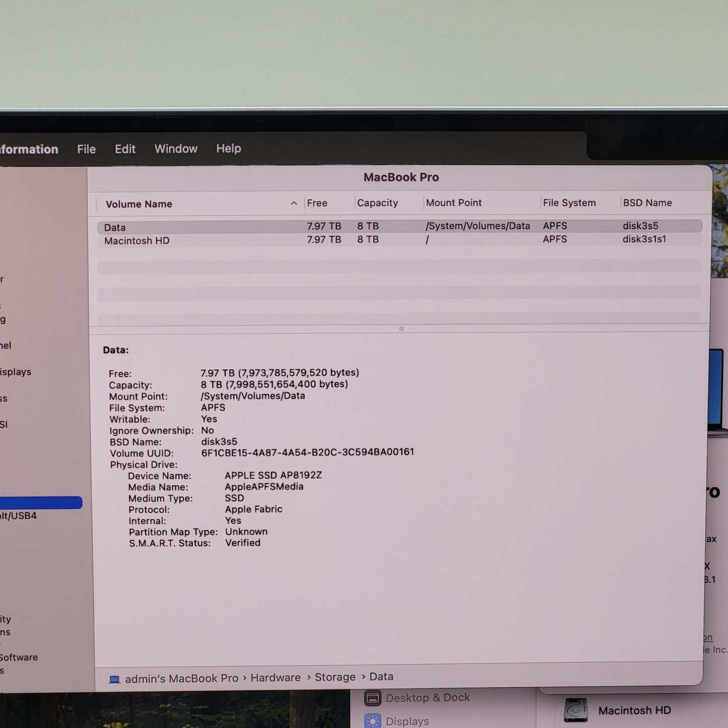Image resolution: width=728 pixels, height=728 pixels.
Task: Click the Macintosh HD label in background window
Action: click(x=635, y=710)
